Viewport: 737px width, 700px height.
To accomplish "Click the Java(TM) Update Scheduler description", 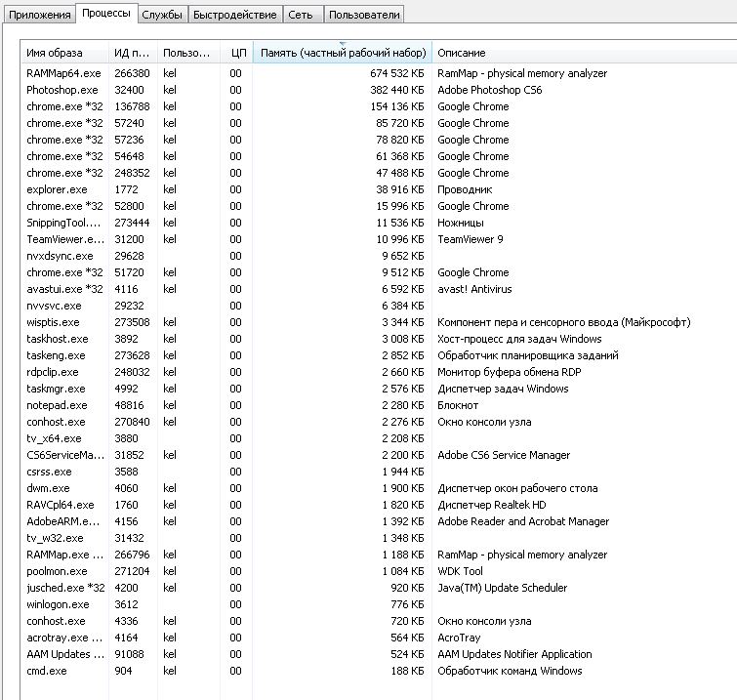I will [503, 588].
